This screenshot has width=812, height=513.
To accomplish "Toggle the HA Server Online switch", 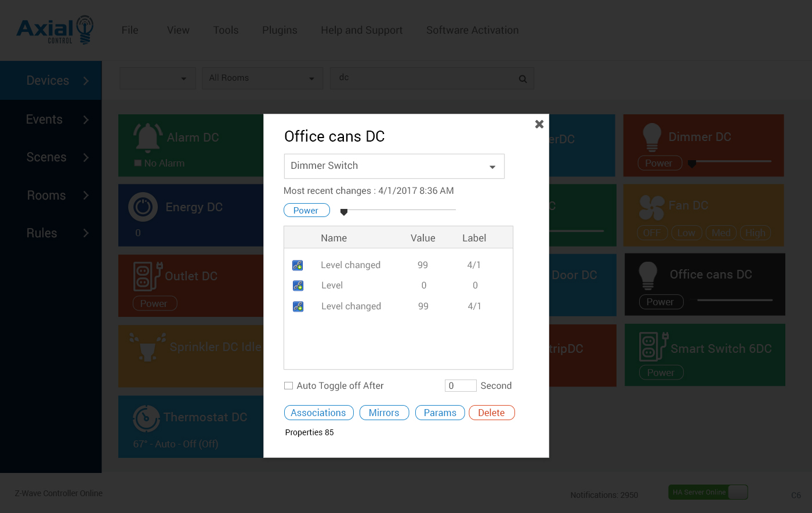I will pos(708,492).
